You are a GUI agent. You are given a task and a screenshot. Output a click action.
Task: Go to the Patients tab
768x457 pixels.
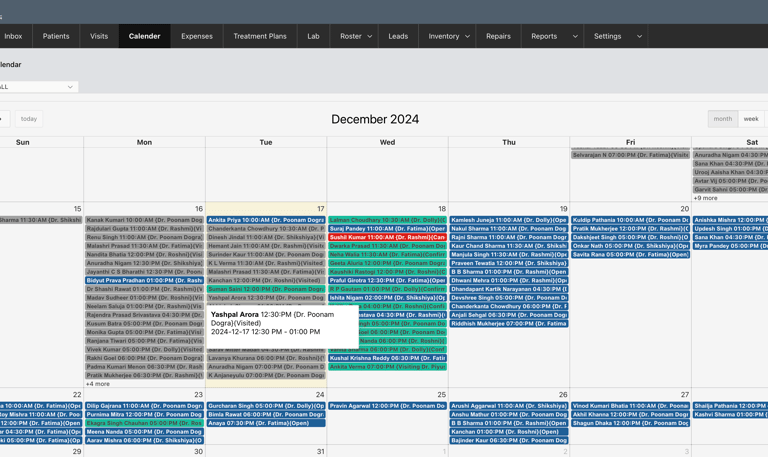56,36
